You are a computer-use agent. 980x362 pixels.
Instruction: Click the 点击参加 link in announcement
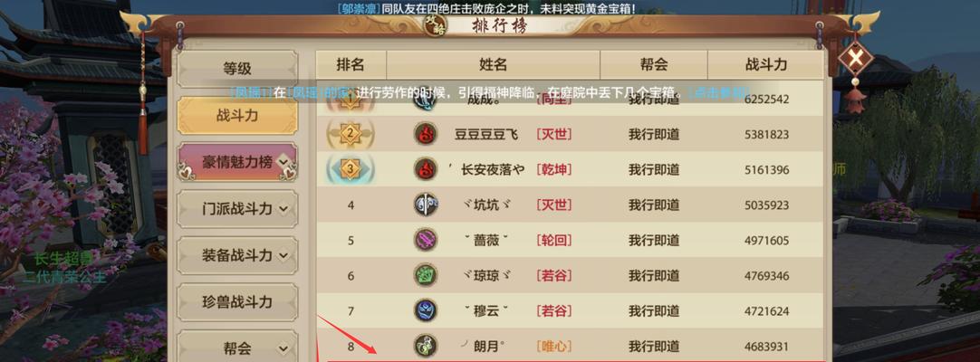719,92
